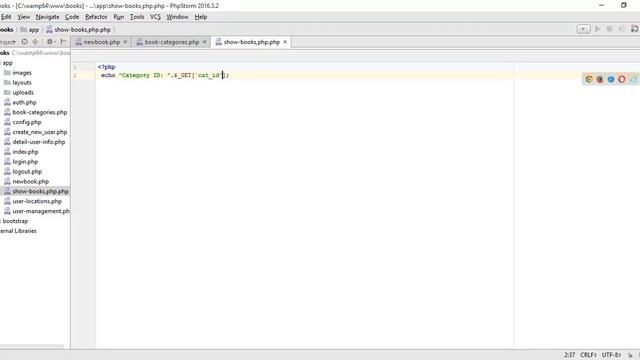640x360 pixels.
Task: Select the layouts folder in project tree
Action: pyautogui.click(x=22, y=82)
